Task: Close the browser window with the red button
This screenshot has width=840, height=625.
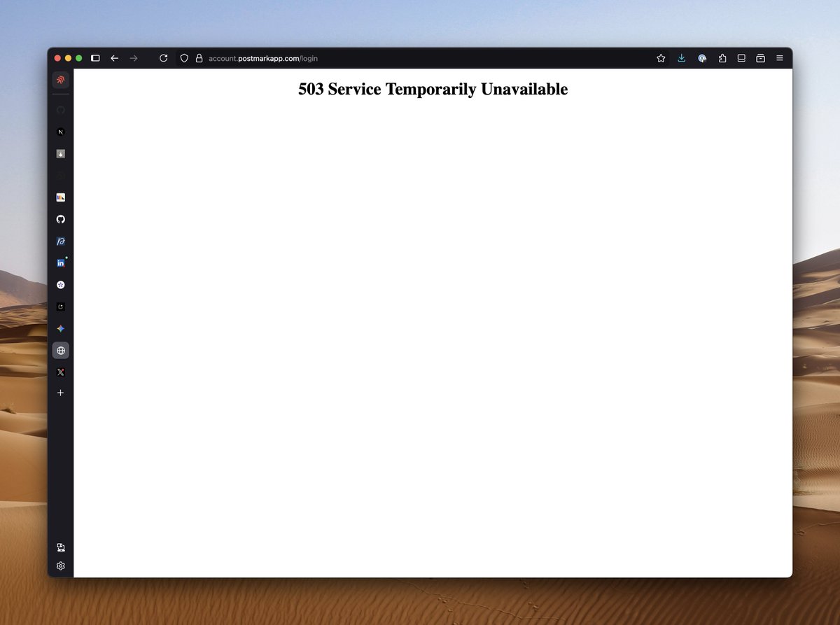Action: point(57,58)
